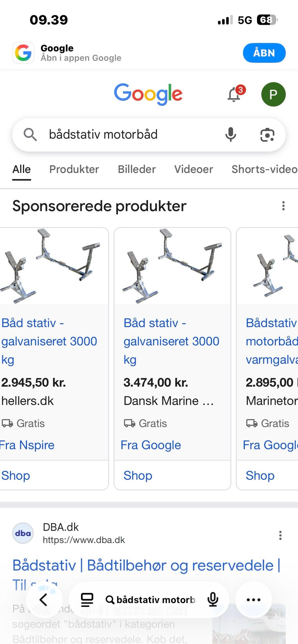The image size is (298, 644).
Task: Switch to the Billeder tab
Action: tap(137, 169)
